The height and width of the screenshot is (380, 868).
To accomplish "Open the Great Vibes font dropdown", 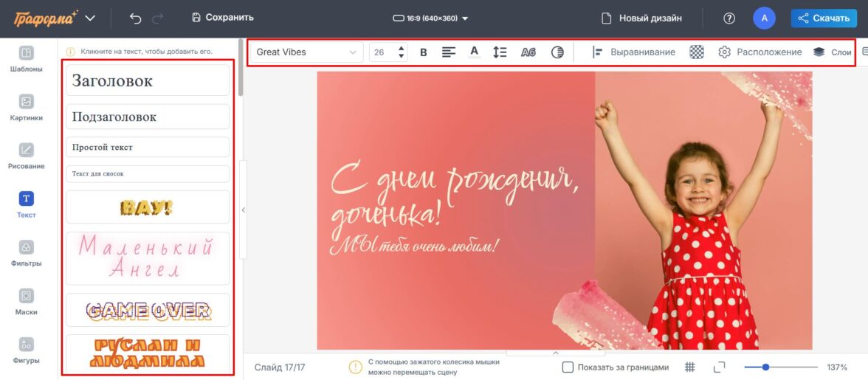I will (306, 52).
